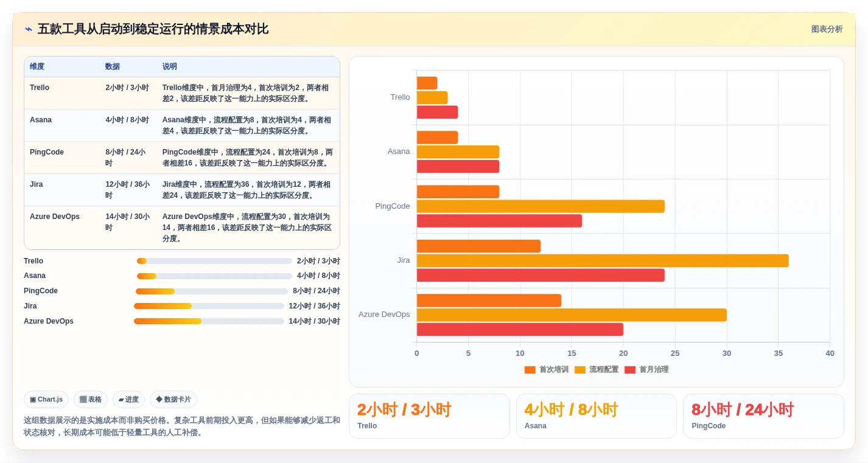Screen dimensions: 868x463
Task: Click the title 五款工具从启动到稳定运行的情景成本对比
Action: [x=153, y=29]
